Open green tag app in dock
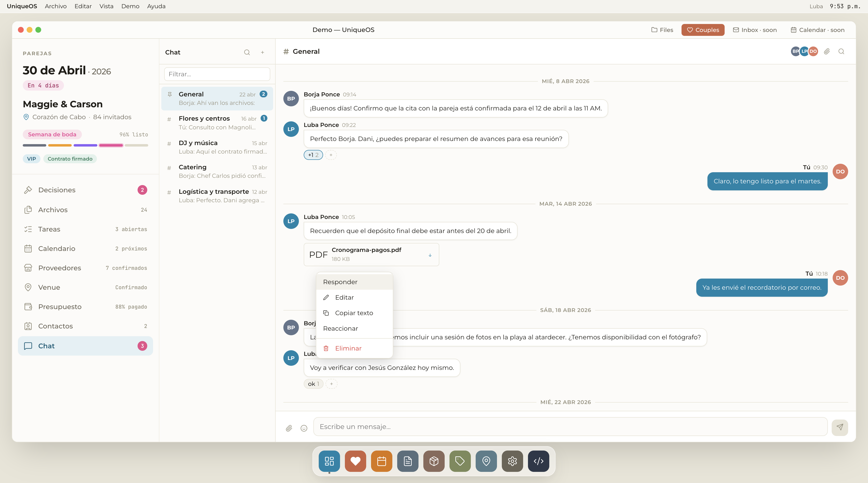Viewport: 868px width, 483px height. coord(460,461)
